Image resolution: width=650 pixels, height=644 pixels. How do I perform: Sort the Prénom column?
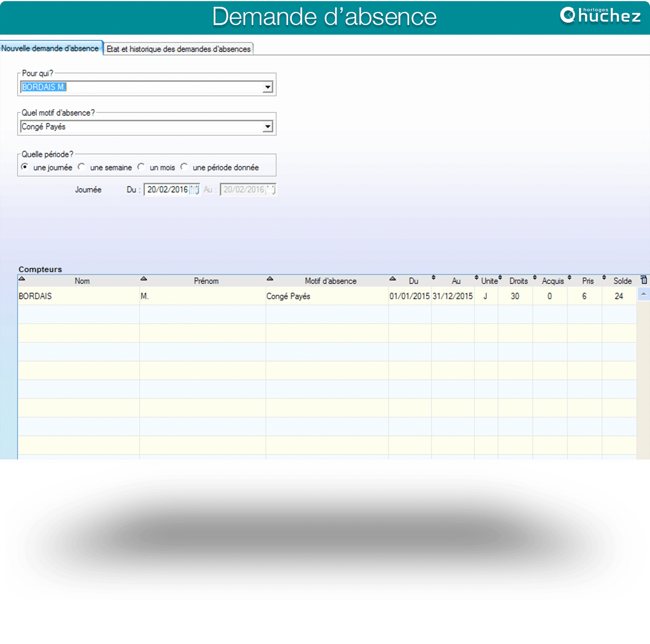click(143, 279)
